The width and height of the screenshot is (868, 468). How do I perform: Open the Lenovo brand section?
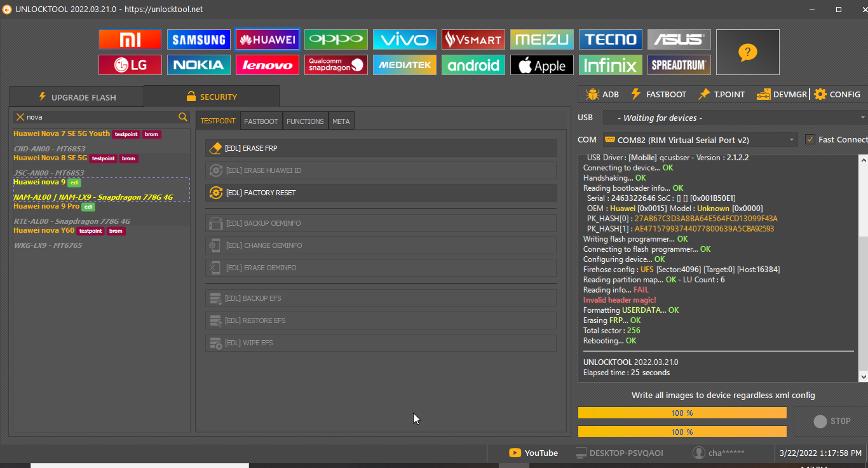coord(268,65)
